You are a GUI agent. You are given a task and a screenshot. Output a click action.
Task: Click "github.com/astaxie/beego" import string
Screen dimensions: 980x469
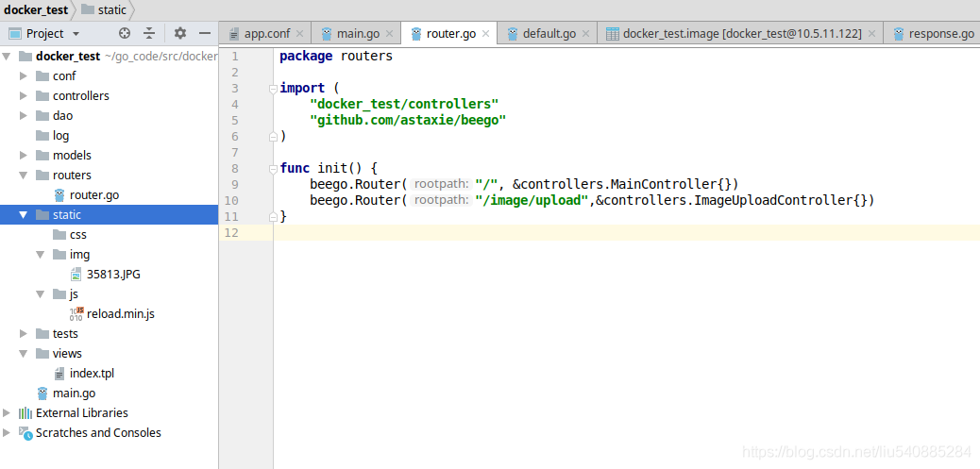click(x=408, y=121)
